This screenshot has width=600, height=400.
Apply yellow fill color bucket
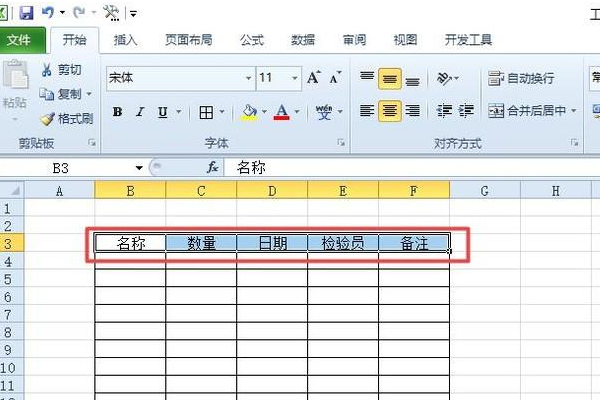[x=249, y=112]
